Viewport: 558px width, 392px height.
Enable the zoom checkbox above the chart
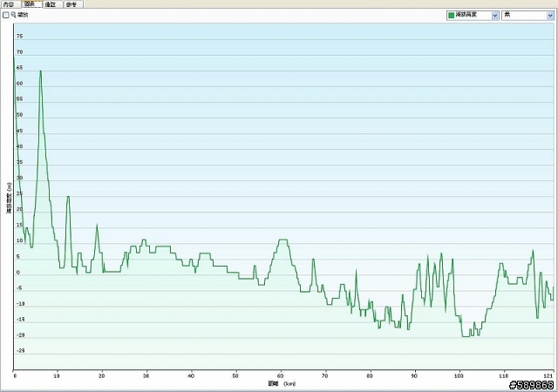pos(6,15)
